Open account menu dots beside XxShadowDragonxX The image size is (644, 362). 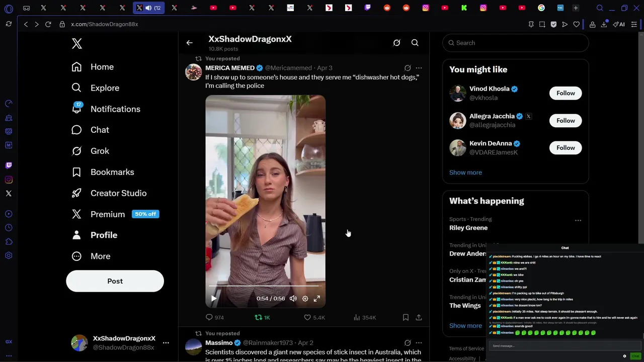coord(166,342)
